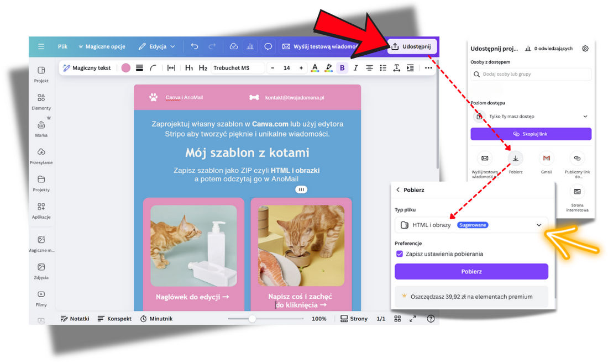Open grid view of pages
The image size is (608, 364).
[397, 319]
